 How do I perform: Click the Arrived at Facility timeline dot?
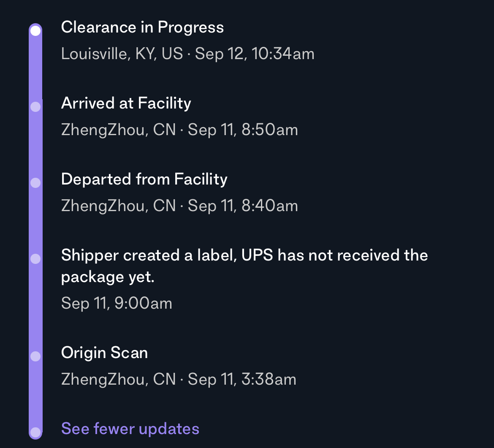(35, 107)
